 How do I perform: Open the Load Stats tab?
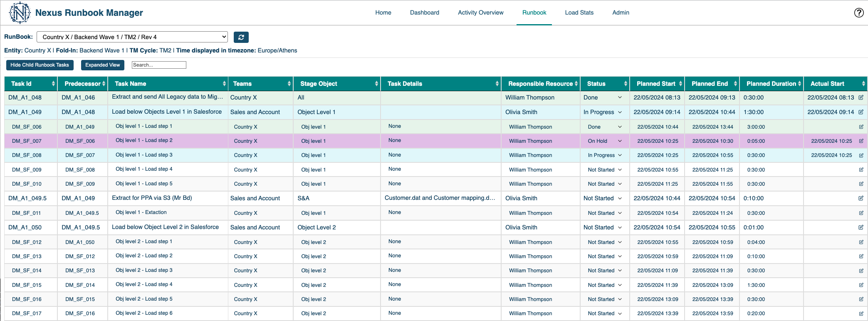(x=579, y=12)
